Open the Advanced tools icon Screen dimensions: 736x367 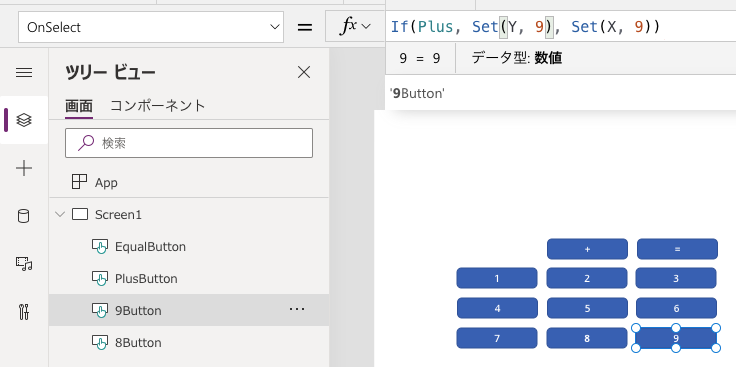coord(24,312)
